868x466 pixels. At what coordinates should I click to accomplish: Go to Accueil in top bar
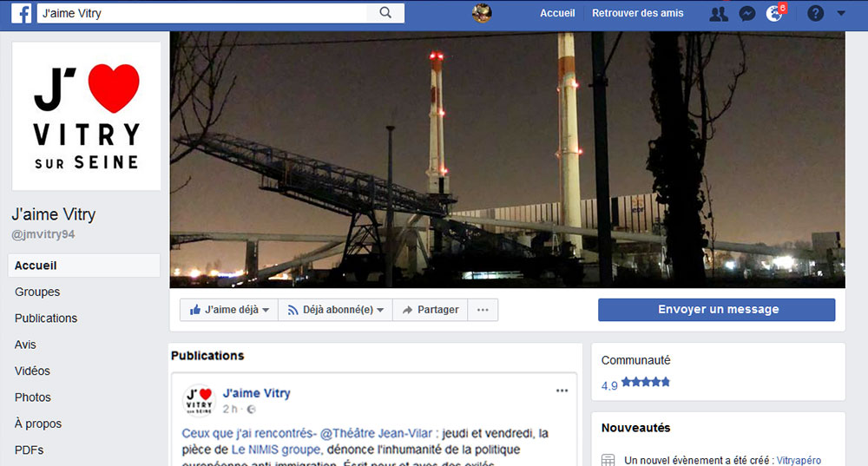[x=557, y=13]
